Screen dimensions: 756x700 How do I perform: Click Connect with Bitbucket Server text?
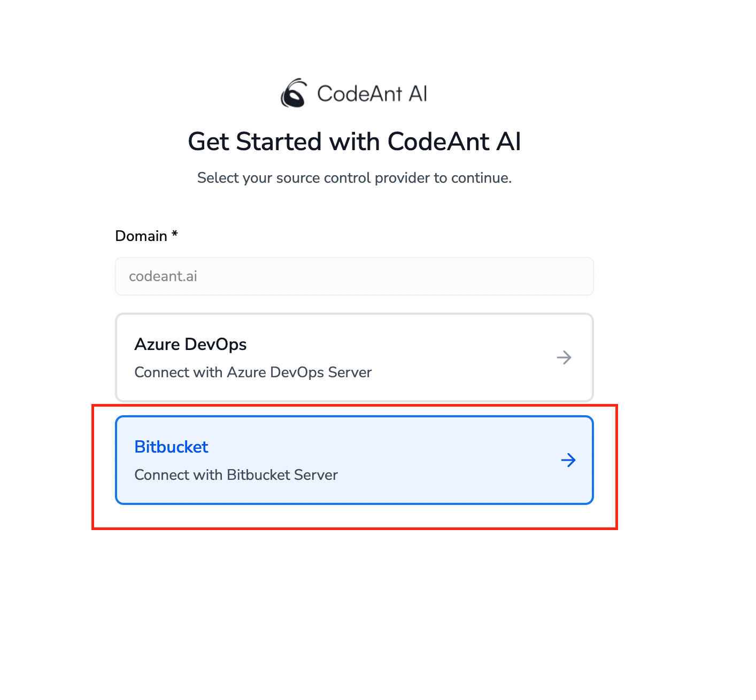236,475
